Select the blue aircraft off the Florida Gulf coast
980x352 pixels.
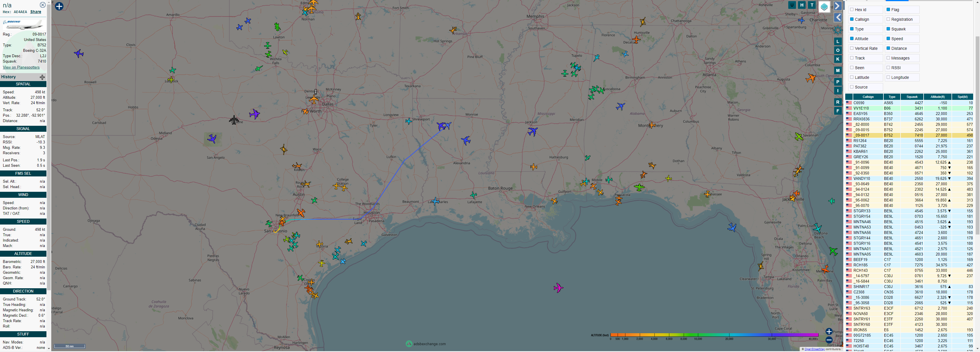tap(732, 227)
